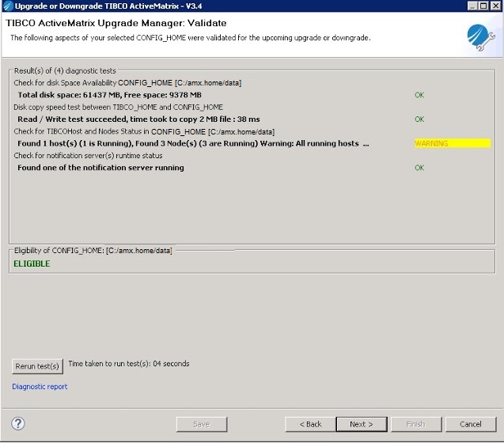Close the window with the X button
Screen dimensions: 504x443
coord(495,6)
